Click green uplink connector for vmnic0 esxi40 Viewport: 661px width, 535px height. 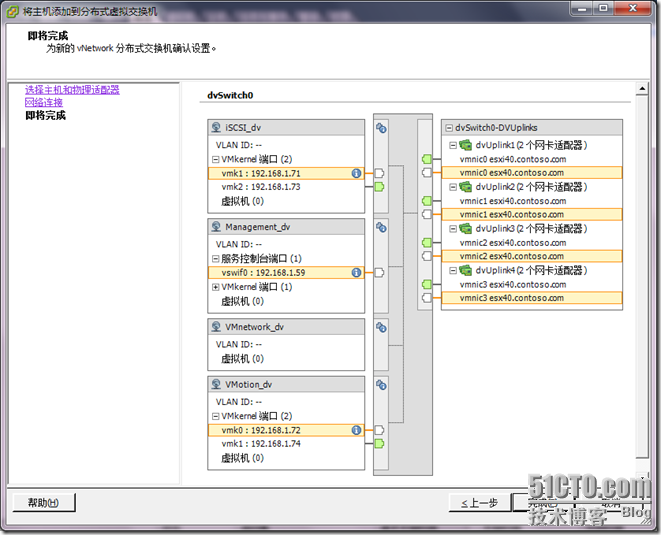tap(427, 159)
